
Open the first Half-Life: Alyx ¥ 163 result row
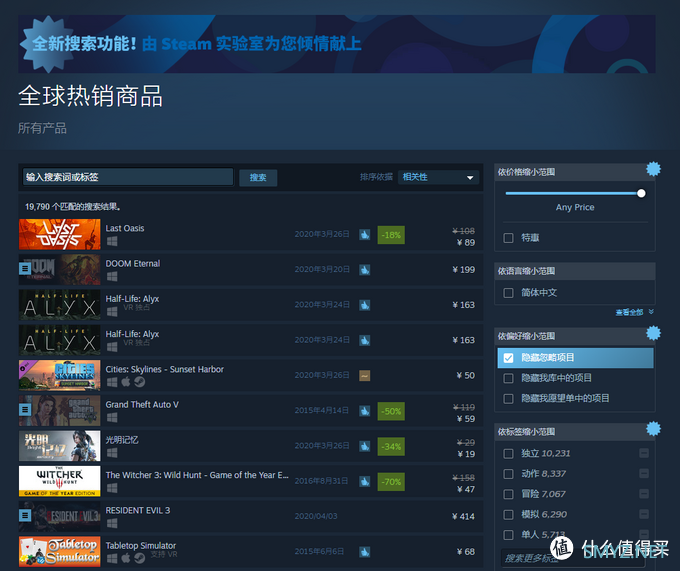click(251, 305)
